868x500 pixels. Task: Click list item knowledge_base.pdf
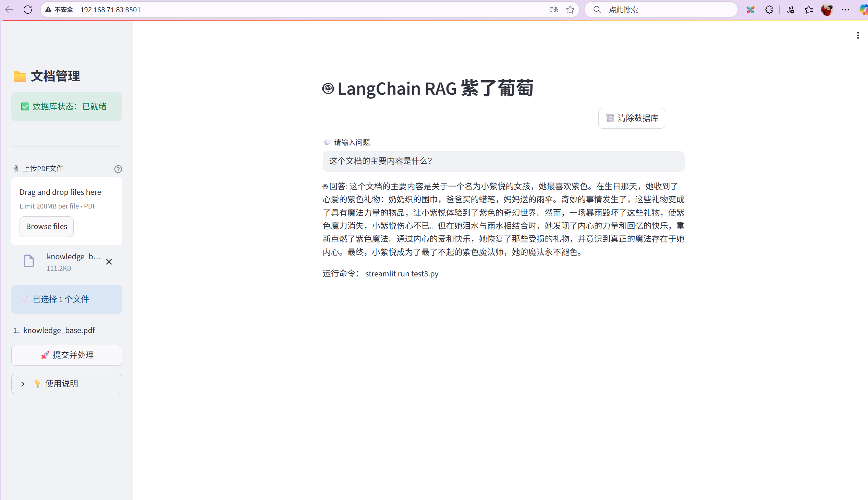[x=59, y=330]
